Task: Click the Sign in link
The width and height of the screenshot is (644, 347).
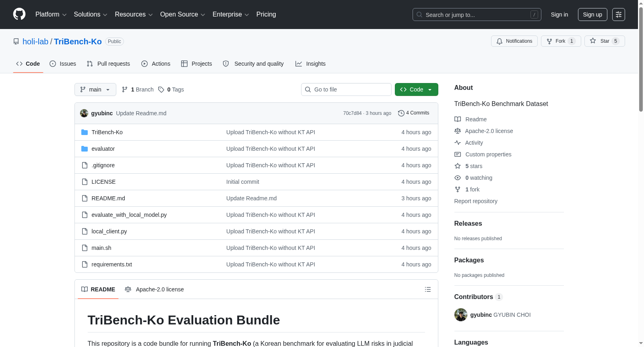Action: (x=559, y=15)
